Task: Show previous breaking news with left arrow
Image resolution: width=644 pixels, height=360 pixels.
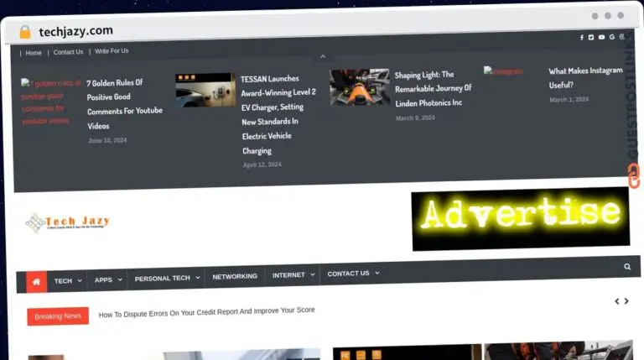Action: tap(617, 301)
